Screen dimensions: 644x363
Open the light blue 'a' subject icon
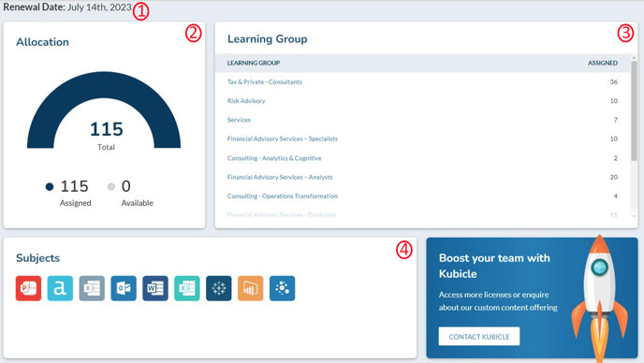click(x=60, y=288)
